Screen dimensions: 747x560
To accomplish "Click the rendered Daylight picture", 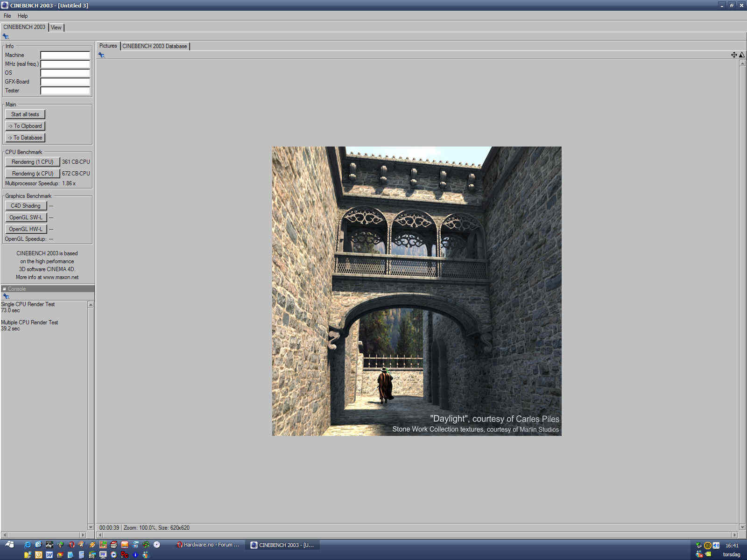I will click(x=416, y=291).
